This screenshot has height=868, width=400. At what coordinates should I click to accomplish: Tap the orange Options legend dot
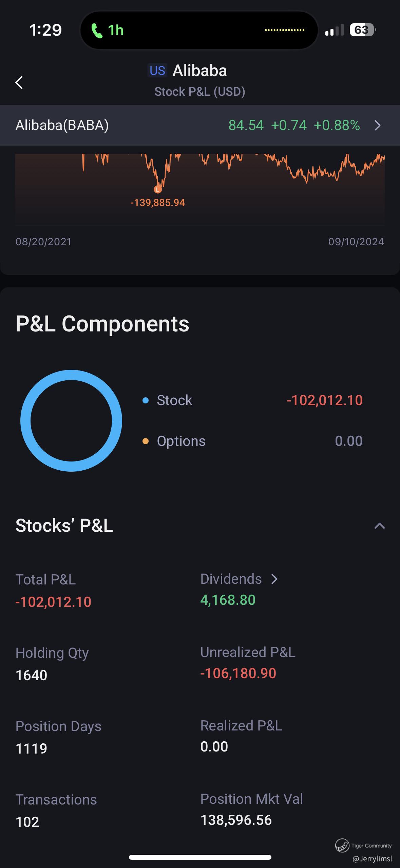[x=146, y=441]
